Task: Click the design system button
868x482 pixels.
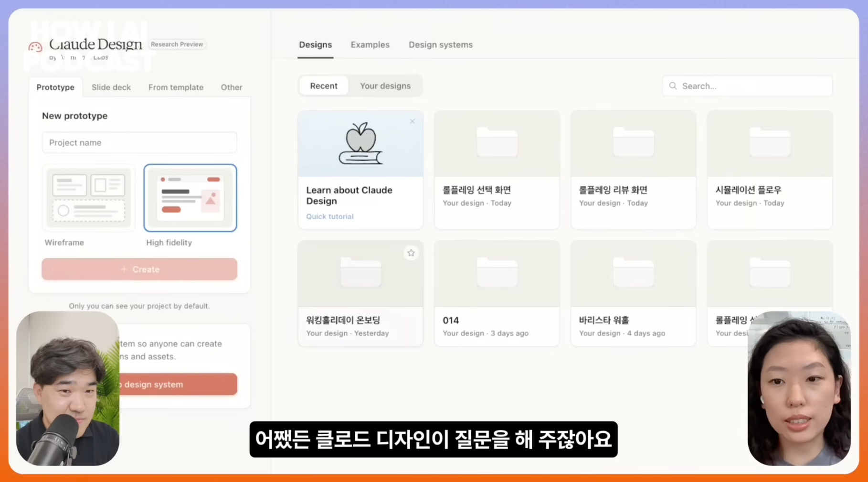Action: (178, 385)
